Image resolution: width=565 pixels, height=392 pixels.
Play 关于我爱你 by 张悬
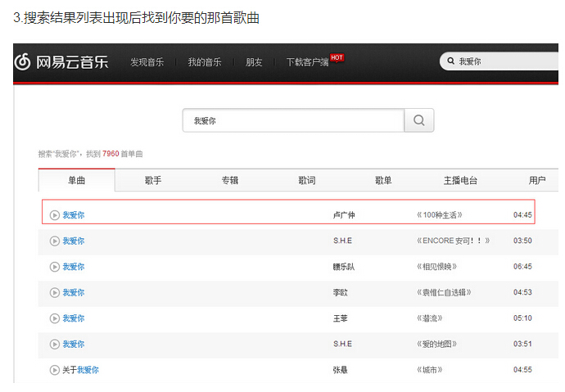click(54, 370)
